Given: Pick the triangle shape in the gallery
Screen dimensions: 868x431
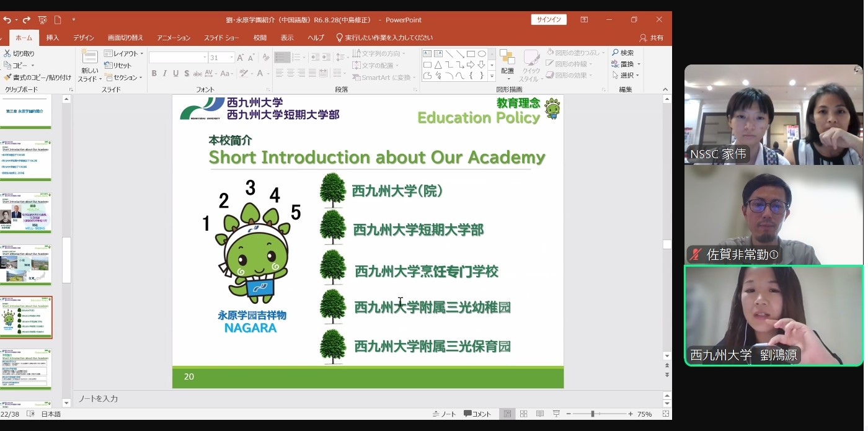Looking at the screenshot, I should [x=438, y=64].
